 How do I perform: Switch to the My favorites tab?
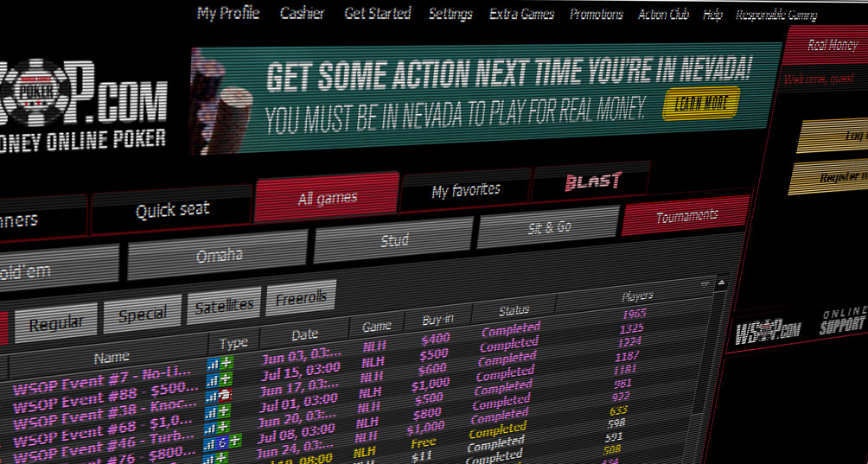[x=465, y=190]
